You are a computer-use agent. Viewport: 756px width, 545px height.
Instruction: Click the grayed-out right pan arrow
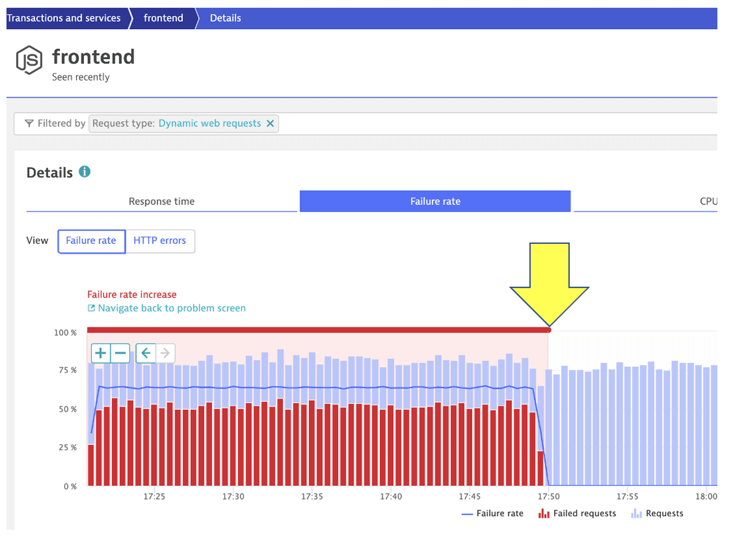pyautogui.click(x=165, y=353)
